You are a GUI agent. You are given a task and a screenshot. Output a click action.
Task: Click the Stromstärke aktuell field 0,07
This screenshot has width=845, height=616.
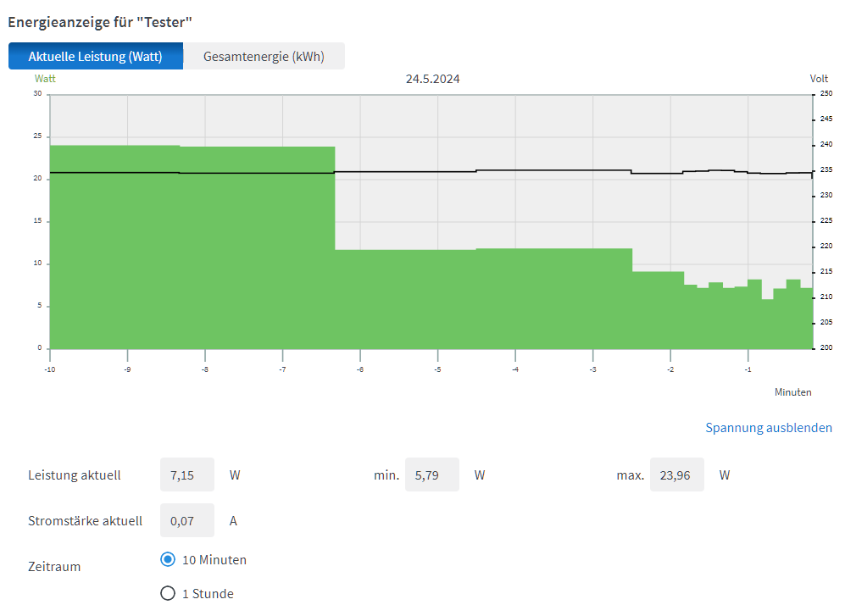pyautogui.click(x=187, y=520)
